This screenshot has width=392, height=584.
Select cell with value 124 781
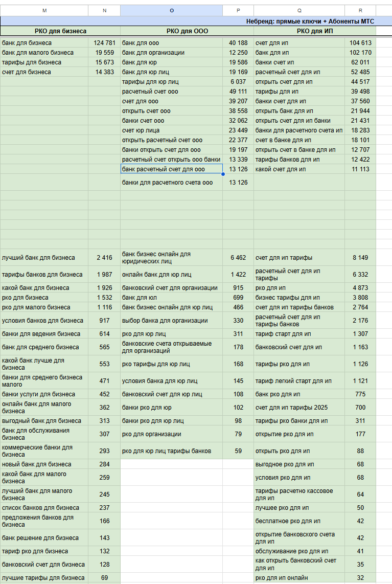(x=104, y=43)
